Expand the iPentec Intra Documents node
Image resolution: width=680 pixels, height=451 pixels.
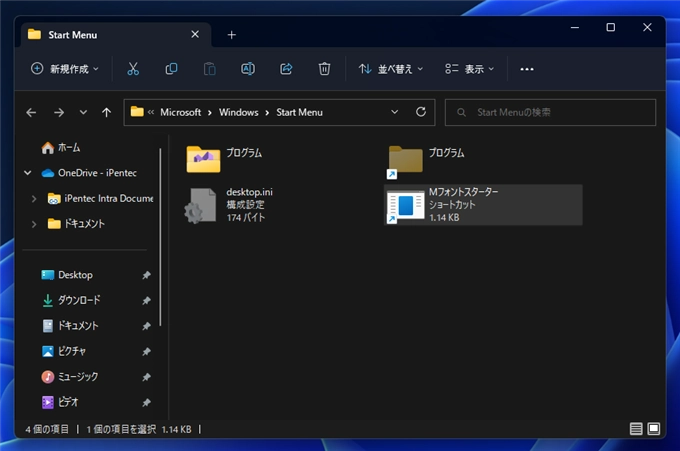(x=34, y=199)
